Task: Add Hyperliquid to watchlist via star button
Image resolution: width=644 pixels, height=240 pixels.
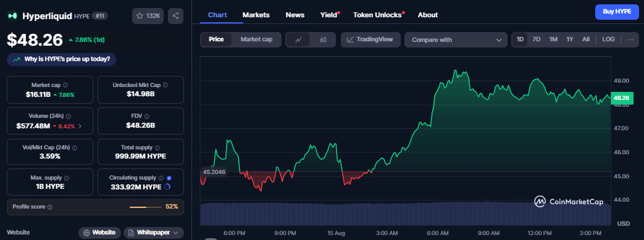Action: tap(148, 16)
